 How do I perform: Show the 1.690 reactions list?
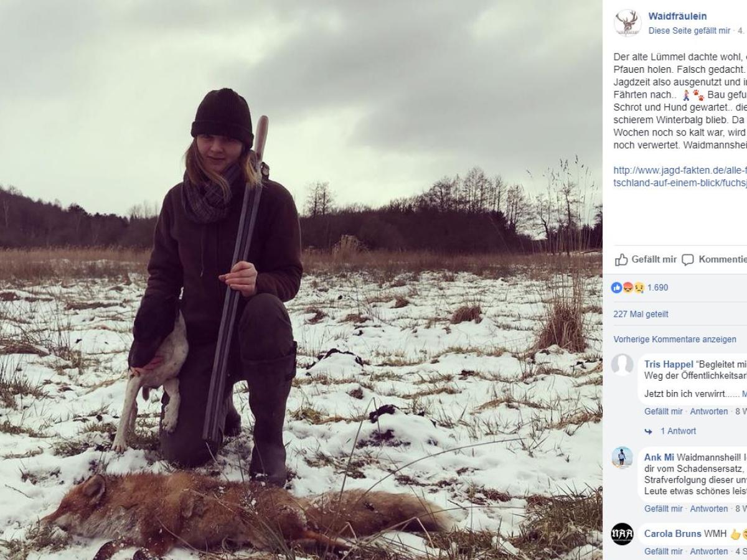point(657,287)
